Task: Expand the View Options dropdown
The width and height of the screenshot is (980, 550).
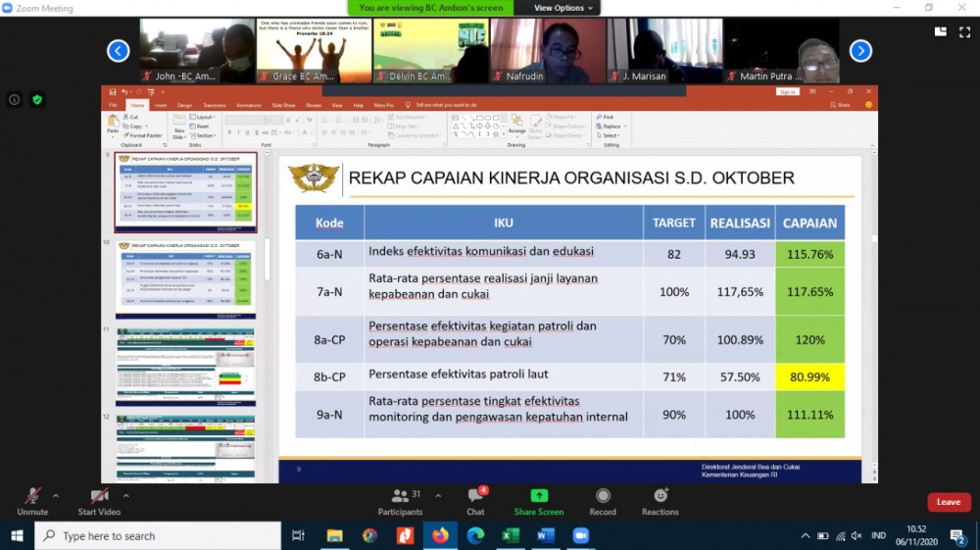Action: pyautogui.click(x=563, y=8)
